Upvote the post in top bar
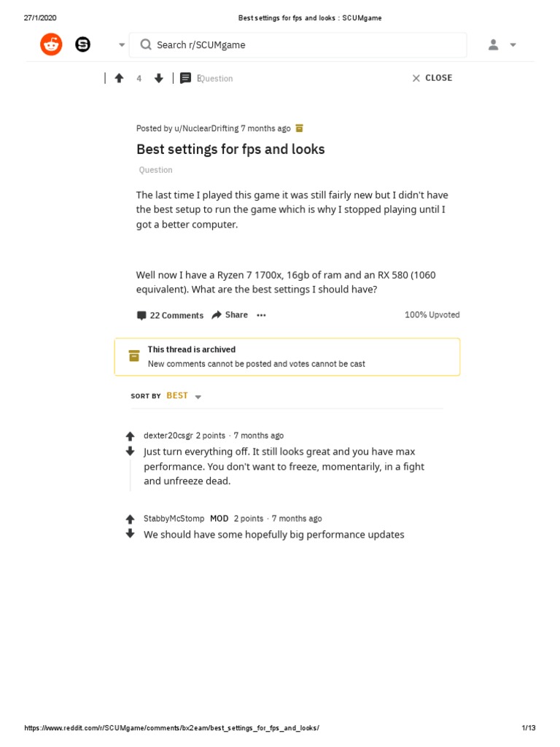 [120, 78]
